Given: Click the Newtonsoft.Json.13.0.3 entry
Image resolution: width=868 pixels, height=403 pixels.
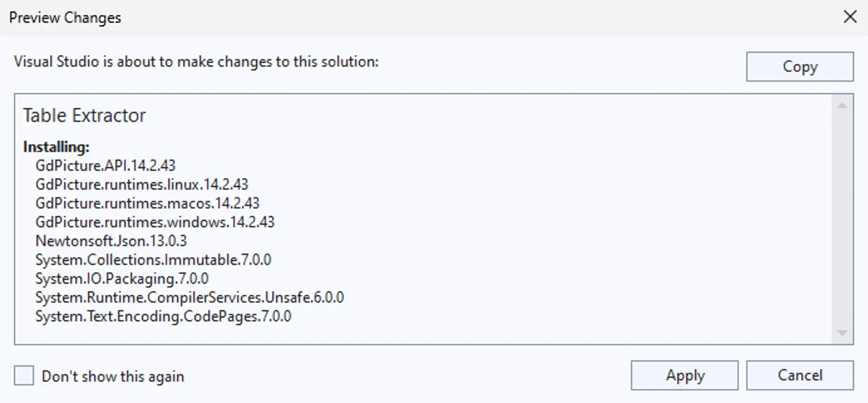Looking at the screenshot, I should click(x=111, y=241).
